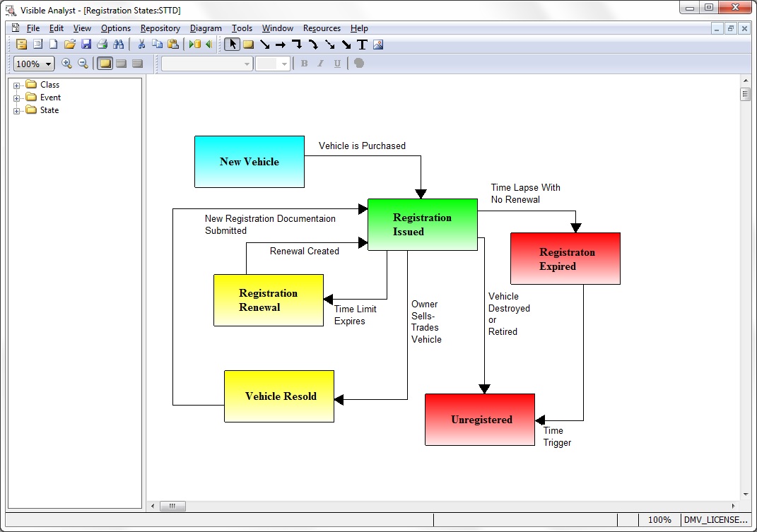The image size is (757, 532).
Task: Select the Text caption tool
Action: click(x=362, y=45)
